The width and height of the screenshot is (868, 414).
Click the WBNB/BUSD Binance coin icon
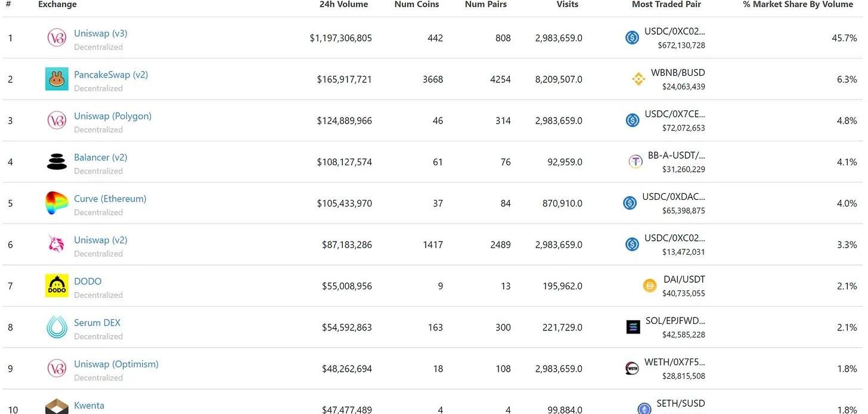pos(638,79)
